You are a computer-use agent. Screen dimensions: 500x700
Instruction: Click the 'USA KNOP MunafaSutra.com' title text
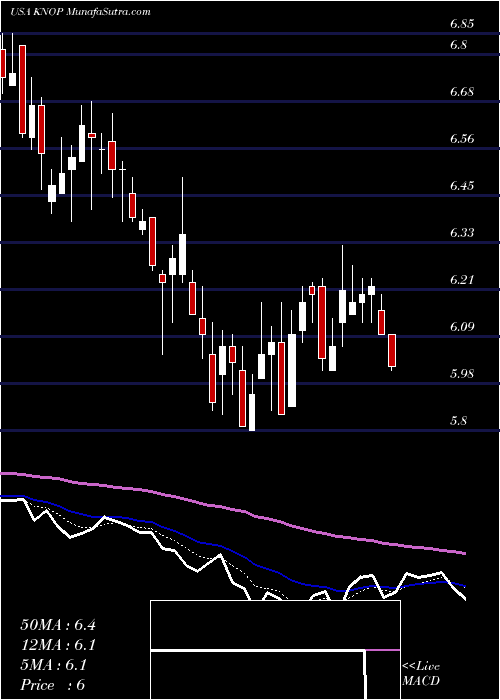[80, 12]
